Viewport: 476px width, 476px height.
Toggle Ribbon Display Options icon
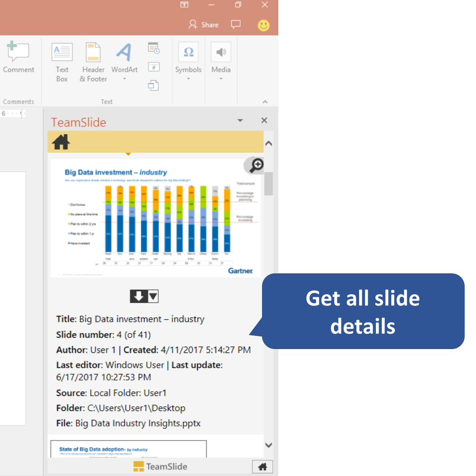184,5
